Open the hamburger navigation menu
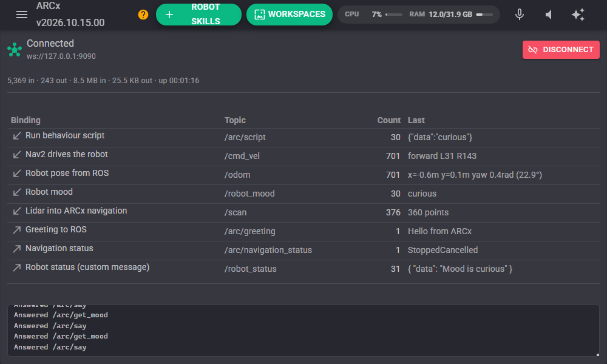607x364 pixels. click(x=22, y=15)
